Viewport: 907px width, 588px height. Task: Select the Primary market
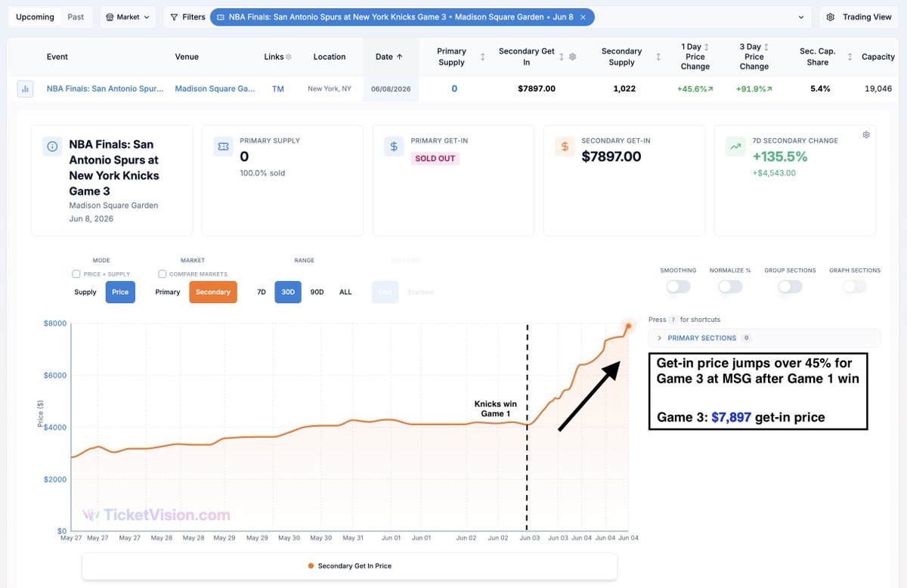point(168,292)
